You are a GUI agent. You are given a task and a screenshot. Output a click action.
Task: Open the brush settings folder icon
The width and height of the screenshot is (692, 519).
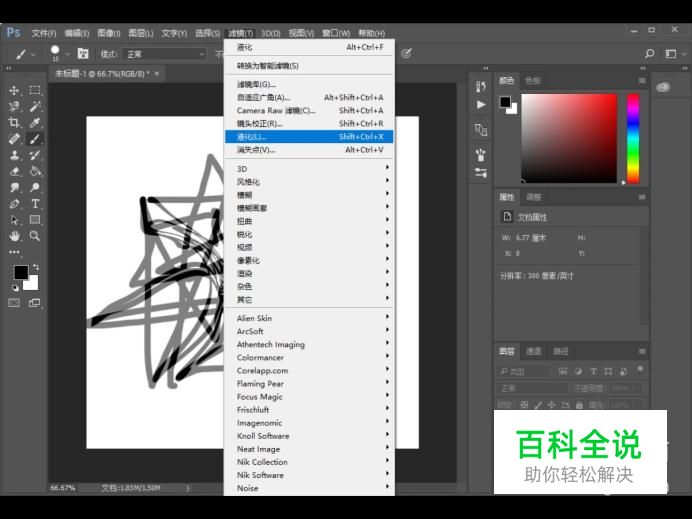pos(83,54)
